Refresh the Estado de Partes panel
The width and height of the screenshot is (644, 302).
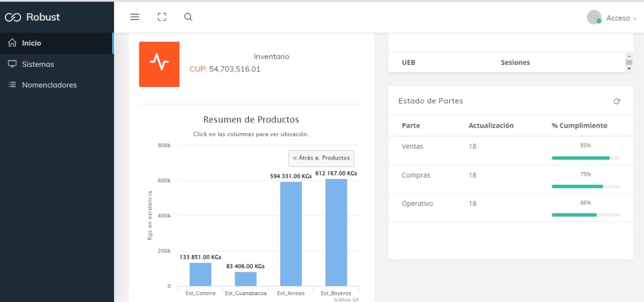[x=617, y=101]
